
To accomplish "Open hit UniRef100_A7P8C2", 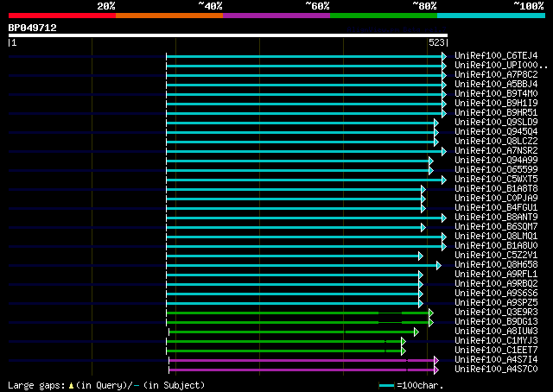I will click(496, 75).
